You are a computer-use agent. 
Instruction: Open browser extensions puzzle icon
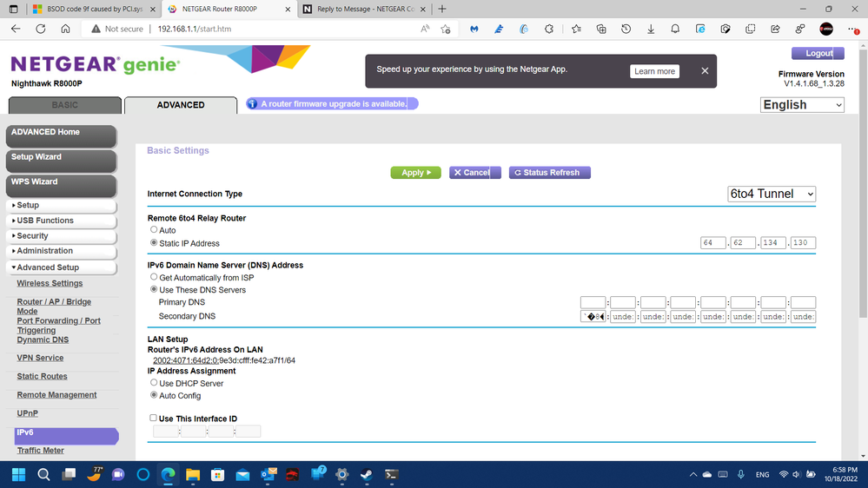click(548, 29)
